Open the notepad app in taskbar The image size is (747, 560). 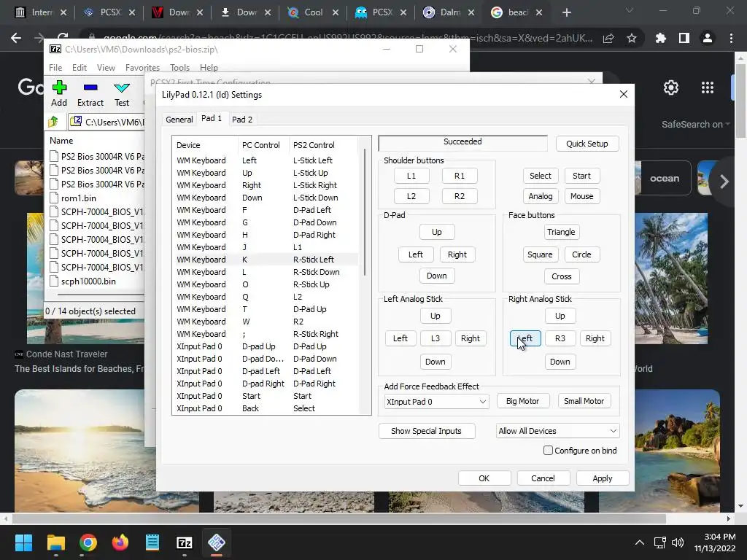point(152,542)
